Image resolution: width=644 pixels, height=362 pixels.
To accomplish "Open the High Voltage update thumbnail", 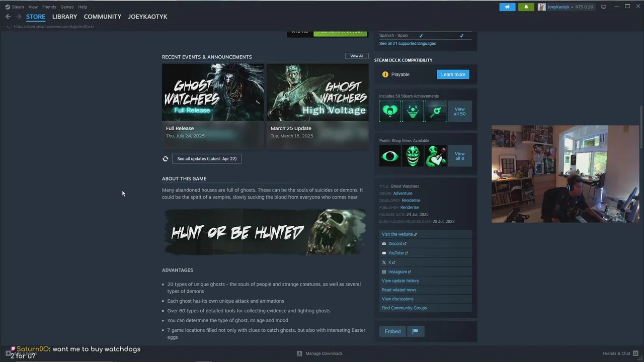I will coord(317,92).
